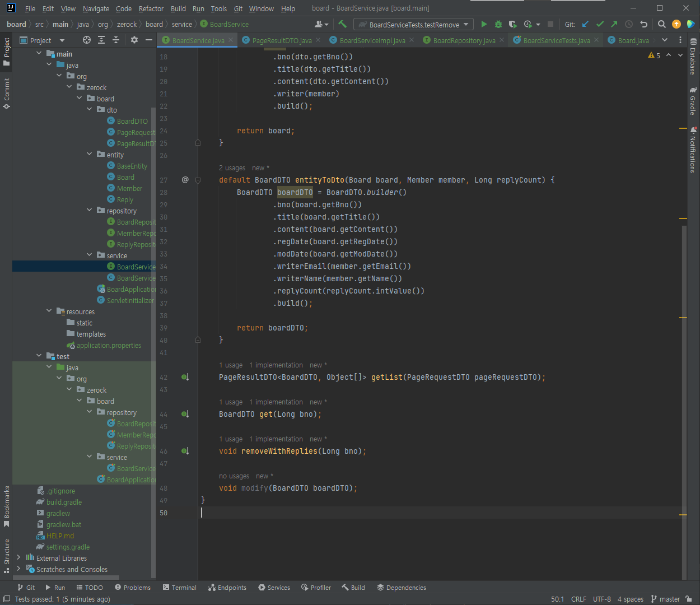This screenshot has width=700, height=605.
Task: Push commits with the green arrow icon
Action: (614, 24)
